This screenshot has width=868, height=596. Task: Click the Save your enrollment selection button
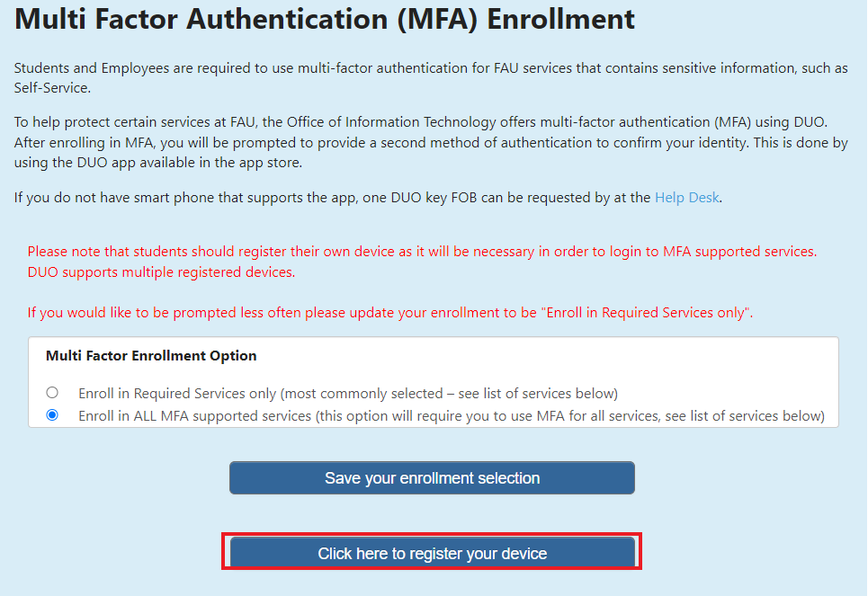click(432, 478)
